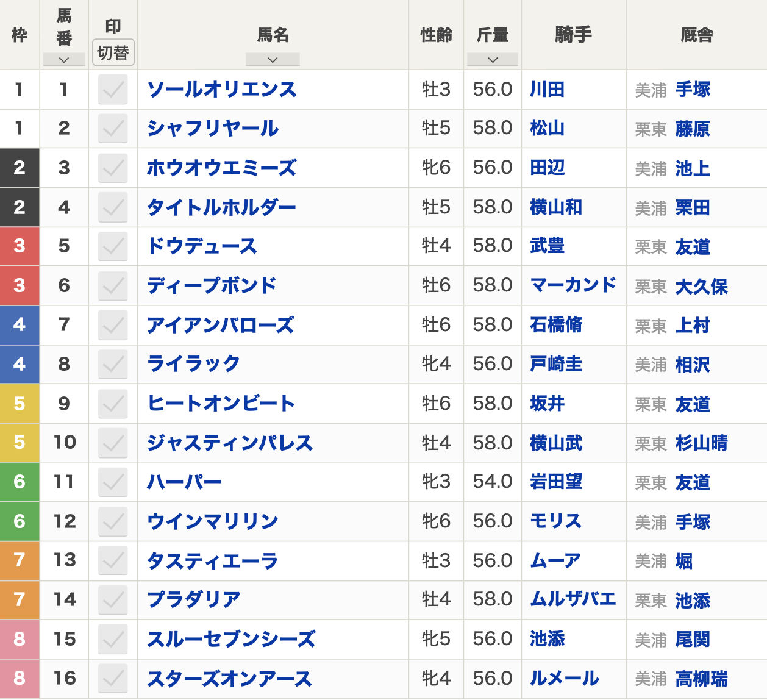Open the 馬番 sort dropdown arrow
The image size is (767, 700).
[x=64, y=60]
